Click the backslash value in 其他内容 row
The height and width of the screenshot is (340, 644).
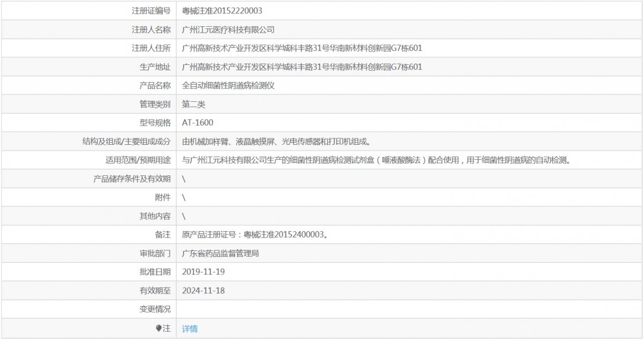click(x=184, y=216)
